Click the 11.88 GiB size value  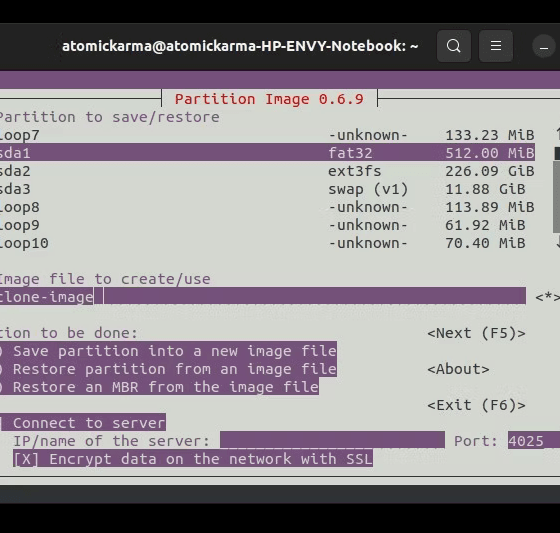point(485,189)
